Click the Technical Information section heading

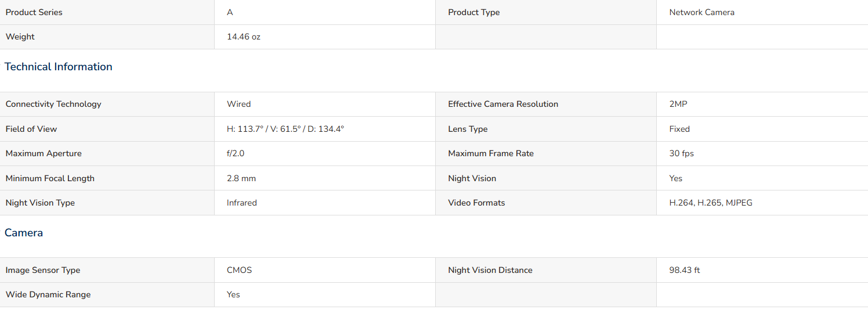pyautogui.click(x=59, y=67)
